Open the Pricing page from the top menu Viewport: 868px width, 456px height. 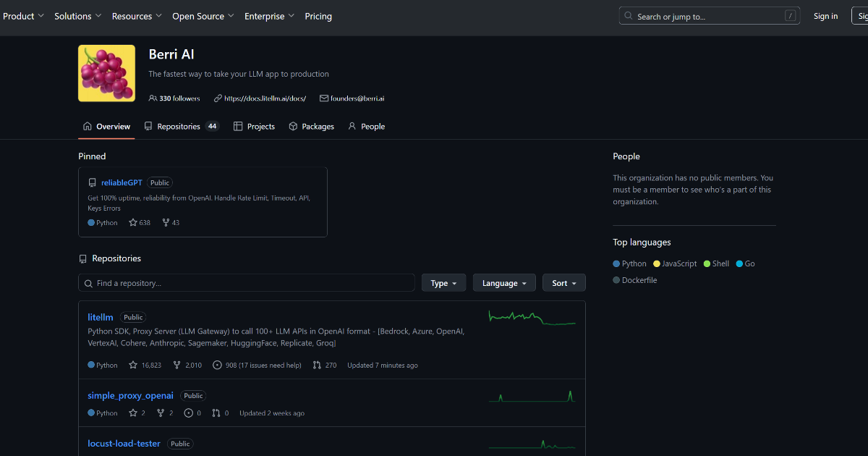point(318,15)
